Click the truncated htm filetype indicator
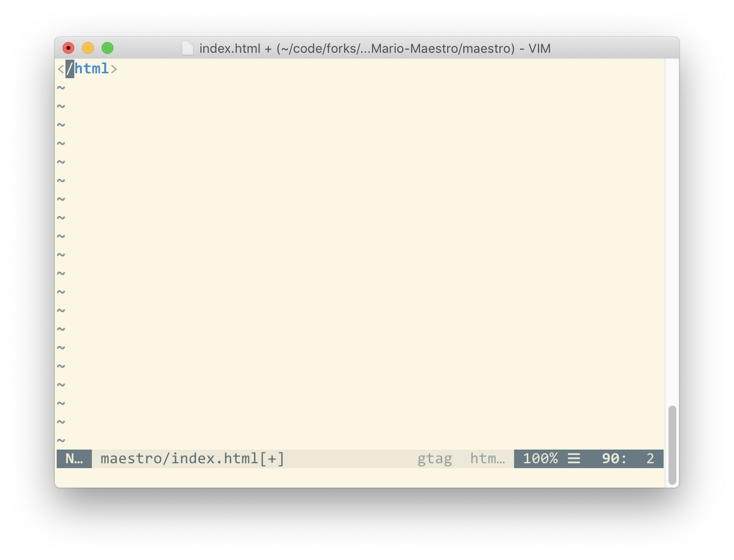Viewport: 734px width, 560px height. pos(487,458)
